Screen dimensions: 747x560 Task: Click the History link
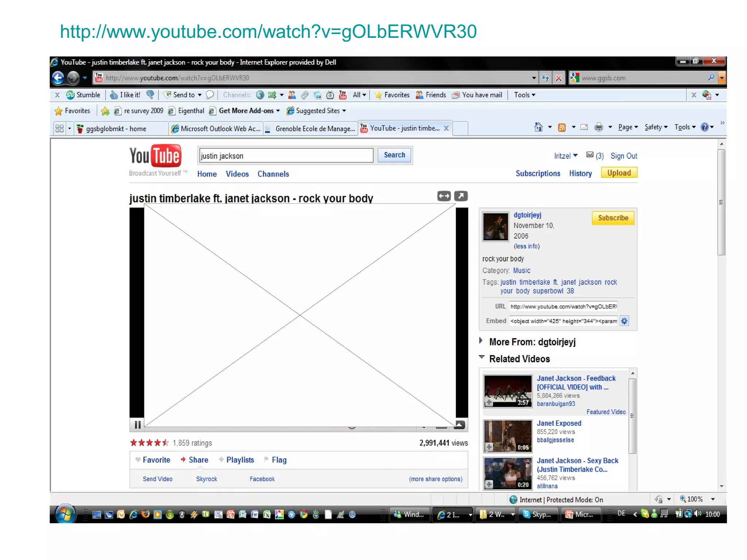[580, 174]
